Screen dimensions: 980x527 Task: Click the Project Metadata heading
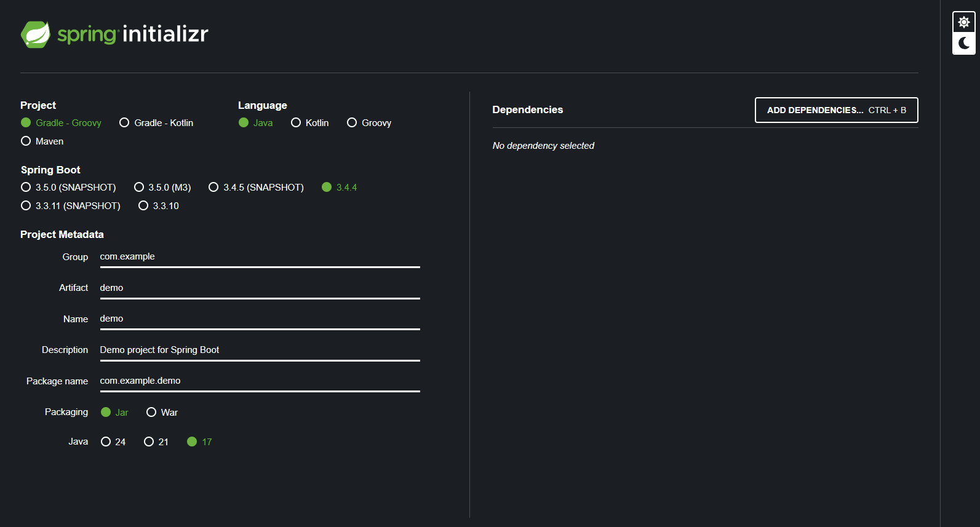(x=62, y=234)
